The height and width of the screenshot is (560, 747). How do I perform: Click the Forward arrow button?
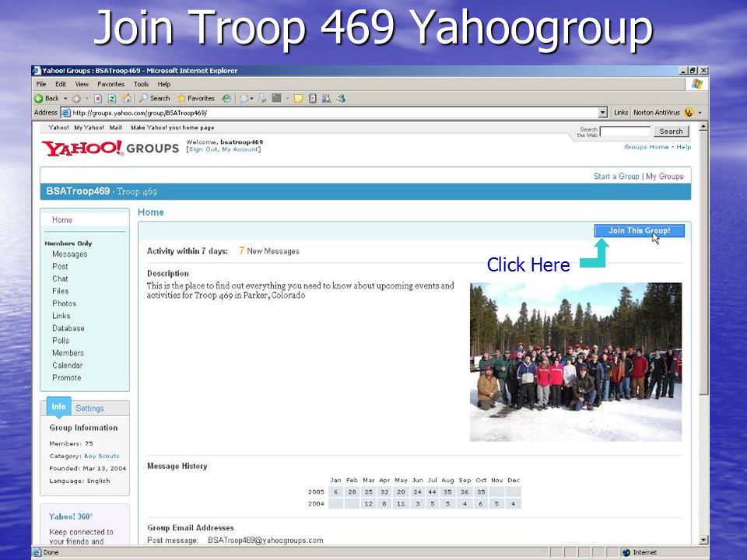[76, 99]
